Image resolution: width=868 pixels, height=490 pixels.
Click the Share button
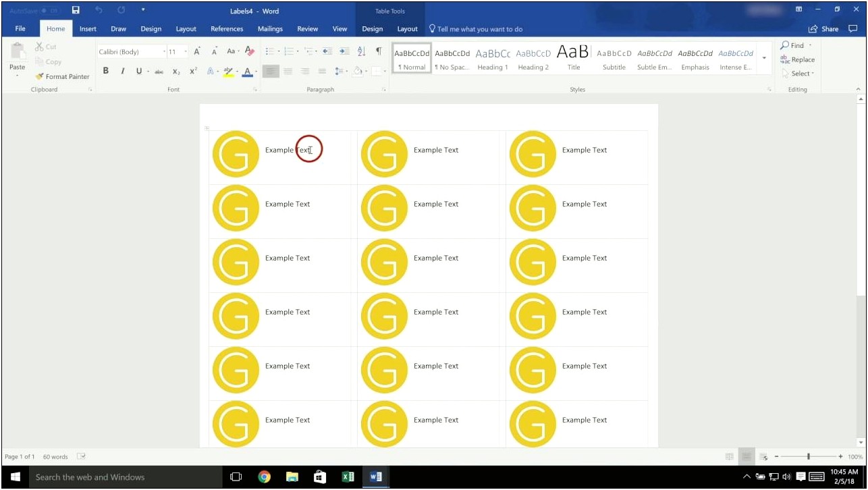pyautogui.click(x=823, y=29)
